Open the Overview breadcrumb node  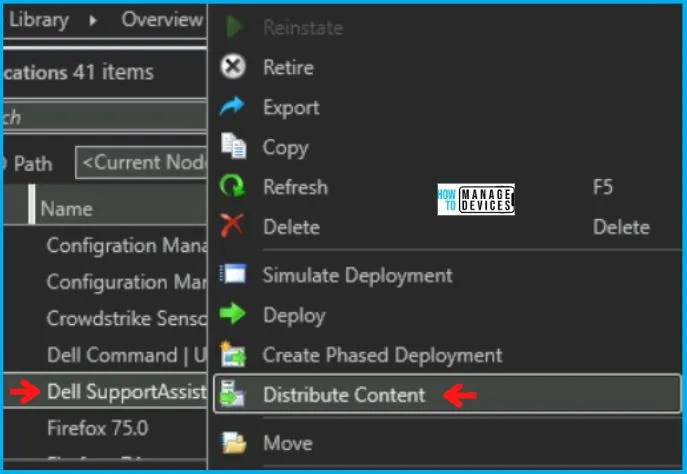(162, 19)
